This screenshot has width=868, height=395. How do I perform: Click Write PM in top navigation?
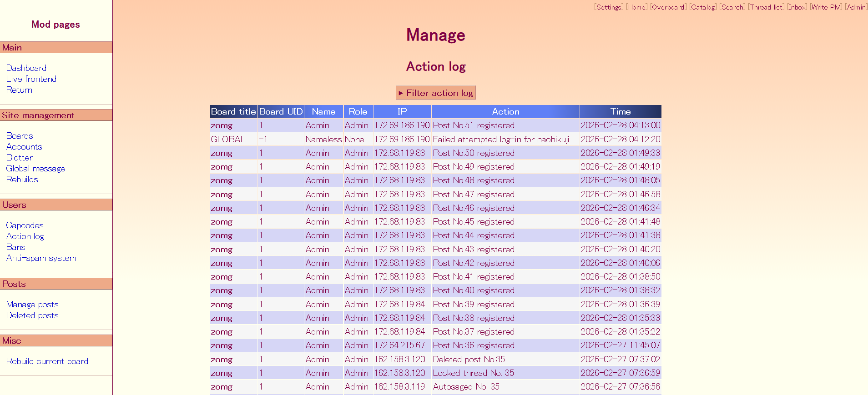click(x=826, y=7)
